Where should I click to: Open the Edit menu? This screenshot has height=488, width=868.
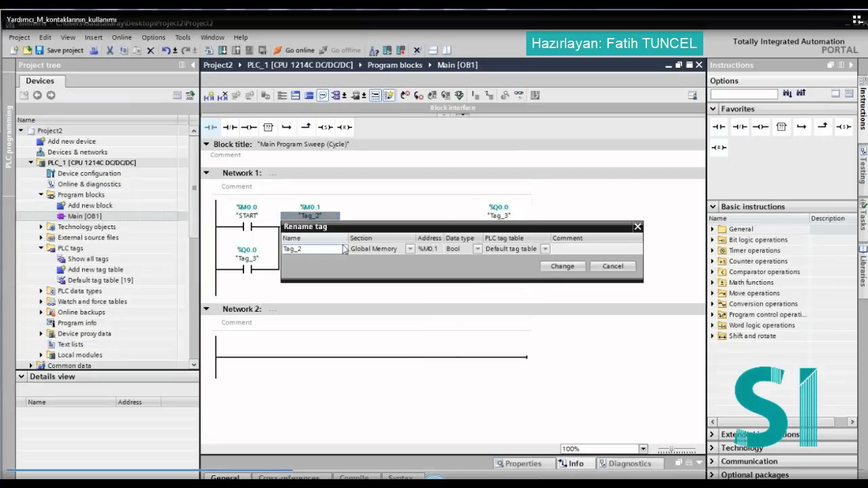[x=45, y=37]
